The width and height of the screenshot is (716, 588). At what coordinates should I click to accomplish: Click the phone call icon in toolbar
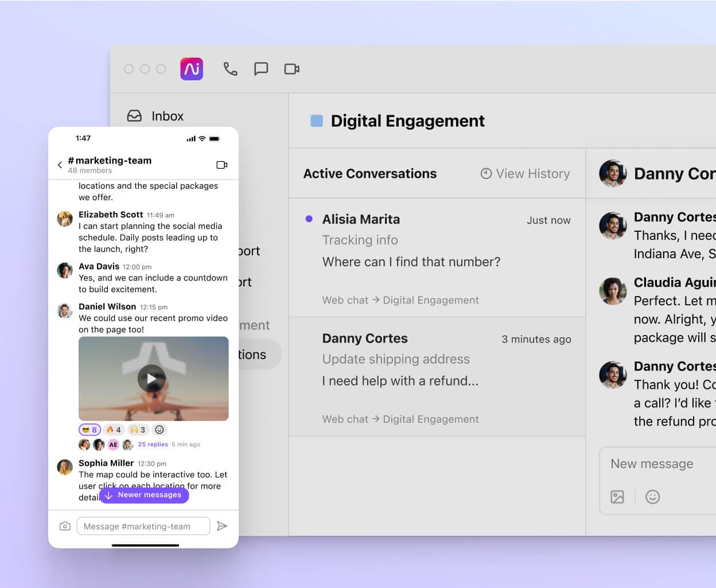click(230, 69)
